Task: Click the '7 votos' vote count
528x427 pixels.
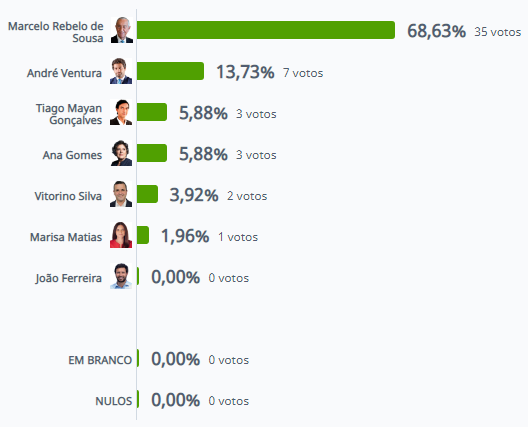Action: 303,73
